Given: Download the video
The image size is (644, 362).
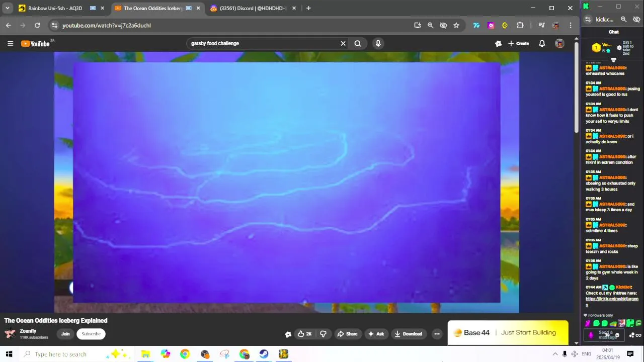Looking at the screenshot, I should coord(409,334).
